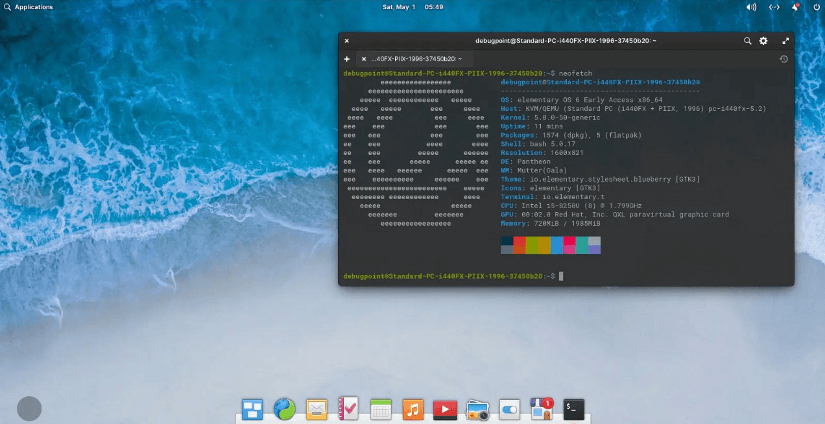Click the GPU line Red Hat QXL
This screenshot has width=825, height=424.
pos(615,215)
